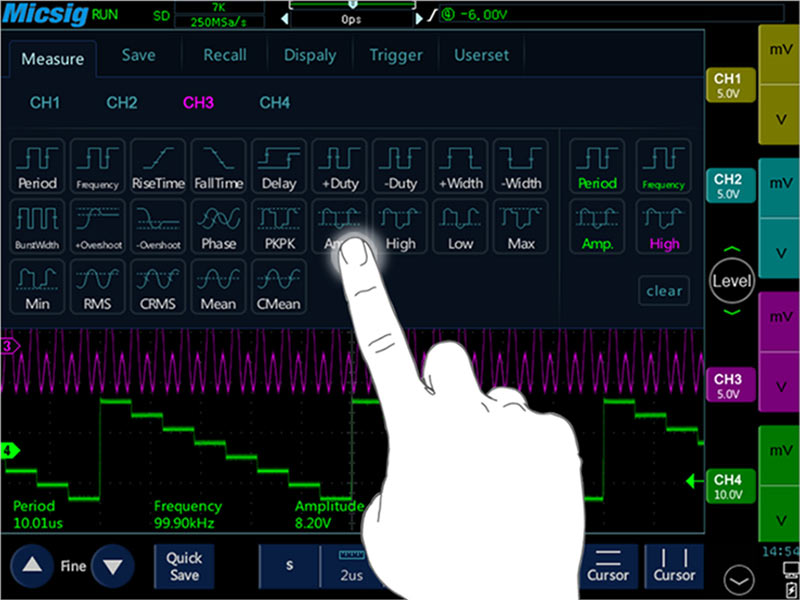Switch to the Recall tab
The image size is (800, 600).
[225, 56]
